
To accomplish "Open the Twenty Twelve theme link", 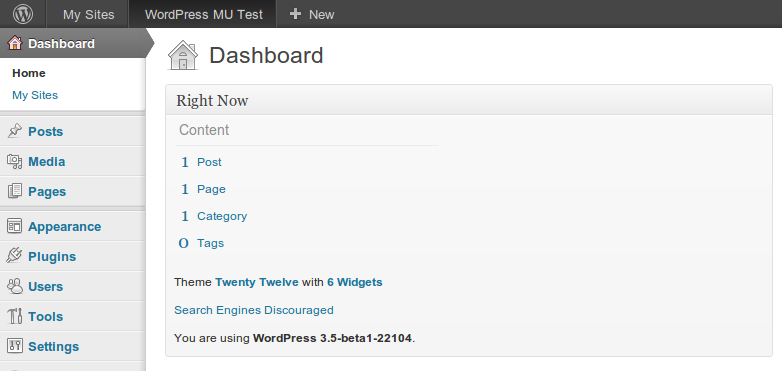I will [x=257, y=282].
